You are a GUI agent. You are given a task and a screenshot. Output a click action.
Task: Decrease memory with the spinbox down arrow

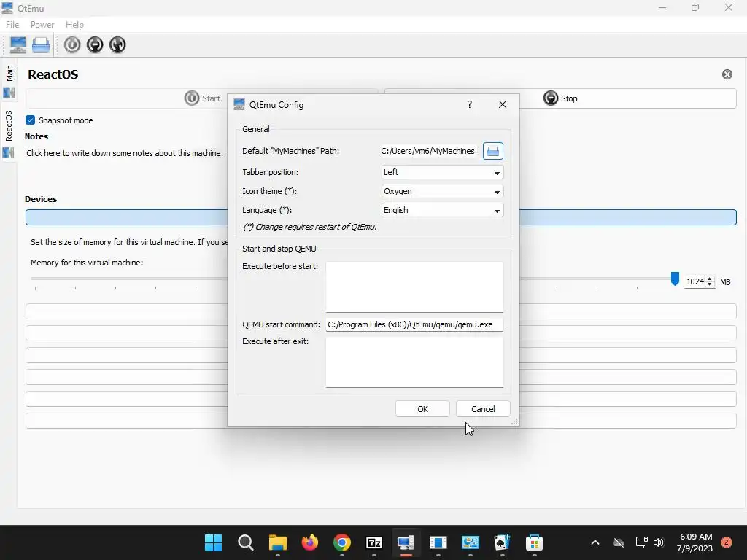tap(709, 284)
